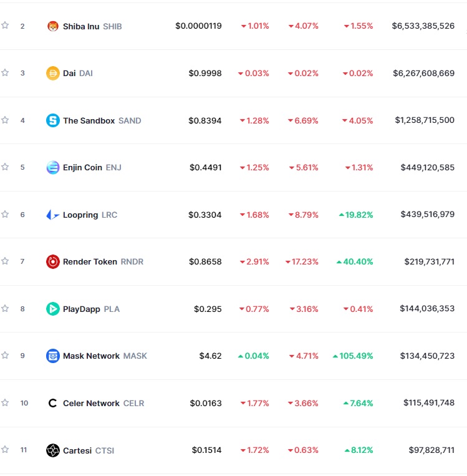This screenshot has width=467, height=476.
Task: Click the Cartesi logo icon
Action: pyautogui.click(x=53, y=450)
